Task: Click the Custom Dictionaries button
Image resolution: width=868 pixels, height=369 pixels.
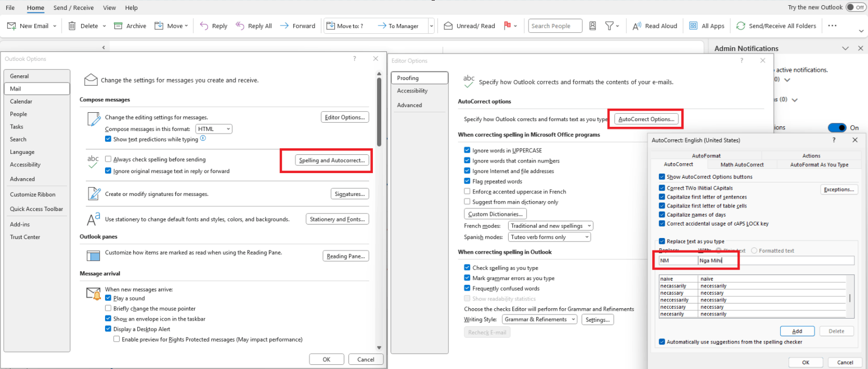Action: pyautogui.click(x=495, y=214)
